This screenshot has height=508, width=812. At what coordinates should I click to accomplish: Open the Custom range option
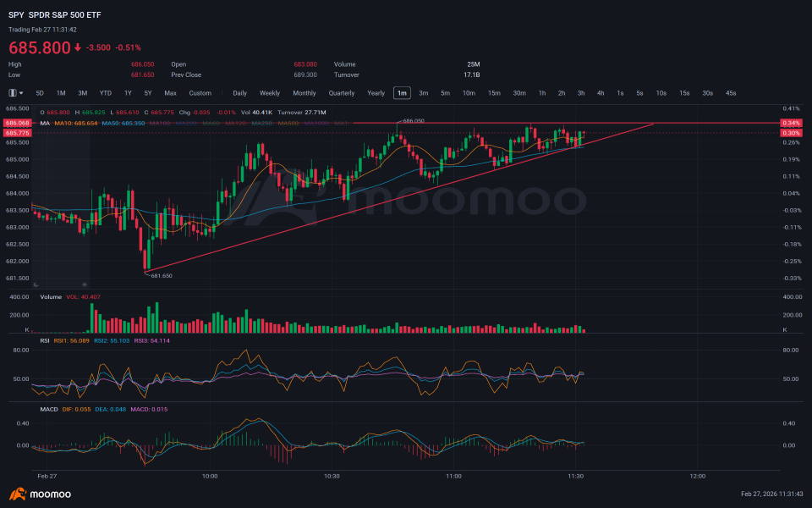(x=200, y=93)
